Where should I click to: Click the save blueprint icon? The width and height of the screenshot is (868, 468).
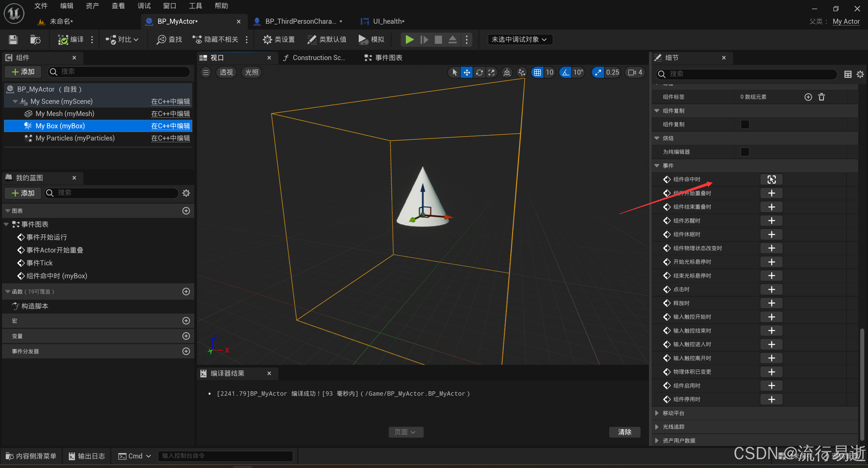coord(13,40)
